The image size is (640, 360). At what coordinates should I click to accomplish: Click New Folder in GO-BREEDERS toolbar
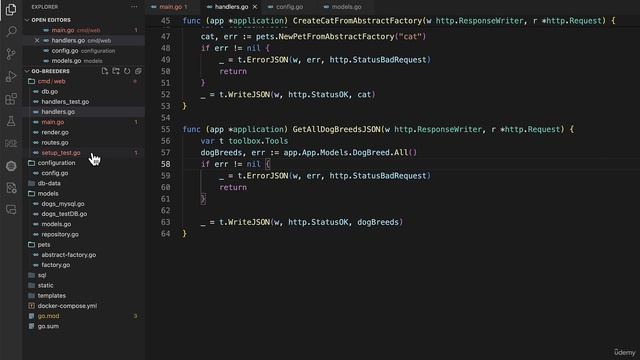coord(116,71)
